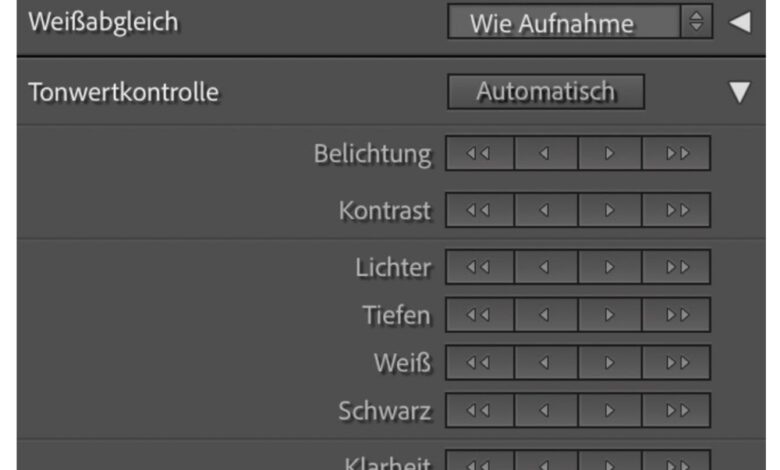
Task: Click the Weiß large increase double-arrow
Action: coord(677,362)
